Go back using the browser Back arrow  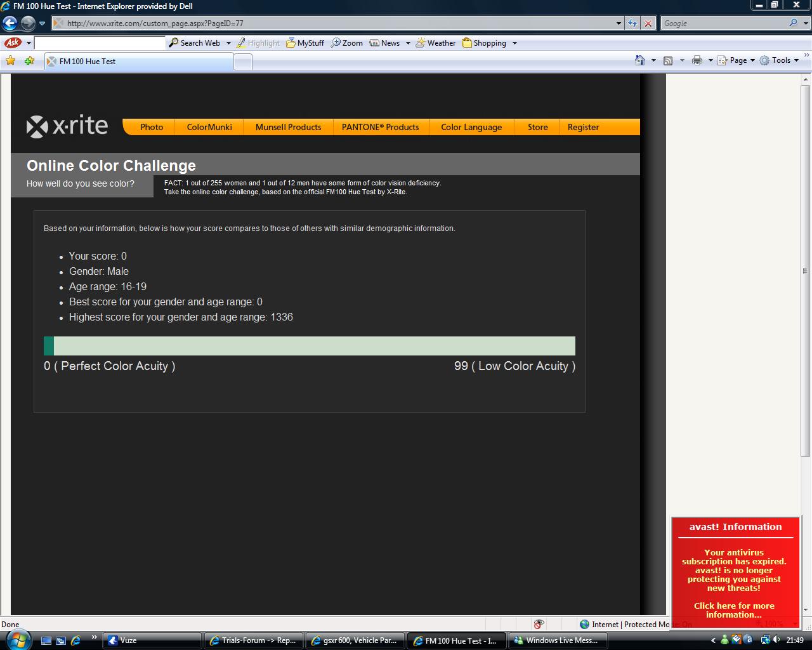[10, 23]
